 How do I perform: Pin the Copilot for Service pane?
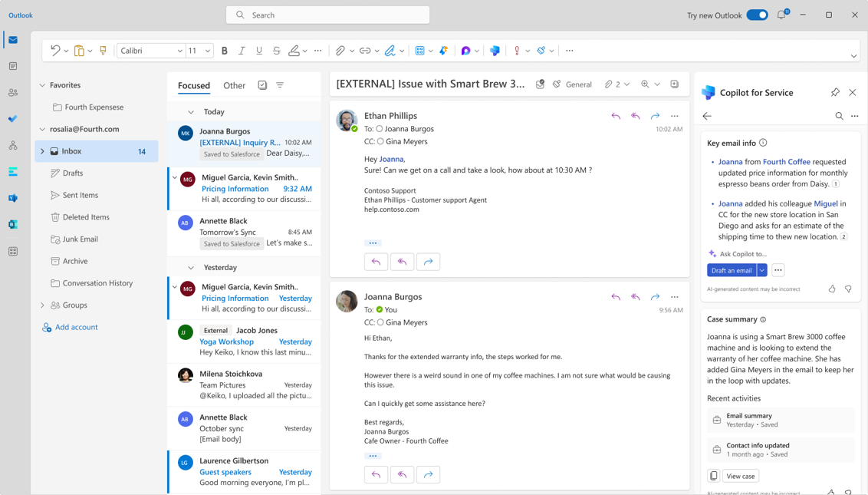(x=835, y=93)
